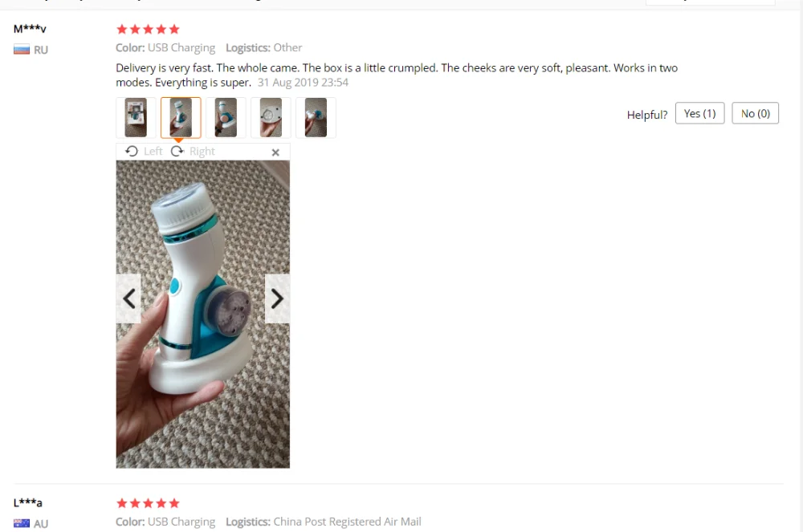Select the highlighted second review thumbnail
This screenshot has width=803, height=532.
tap(181, 118)
